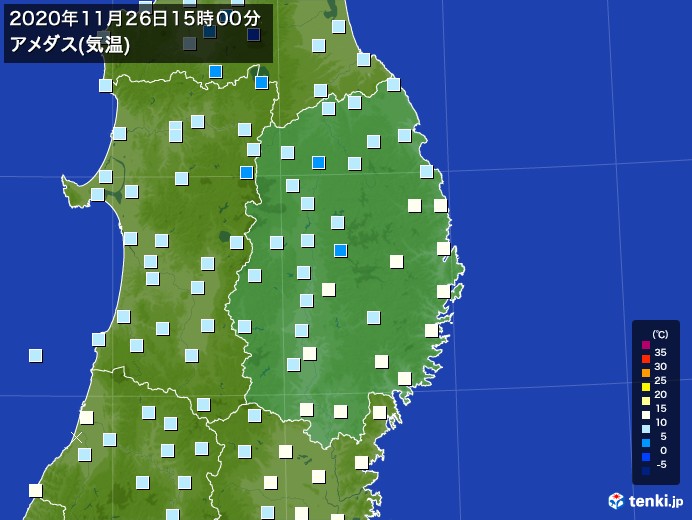
Task: Select the gray station marker under the title box
Action: tap(190, 43)
